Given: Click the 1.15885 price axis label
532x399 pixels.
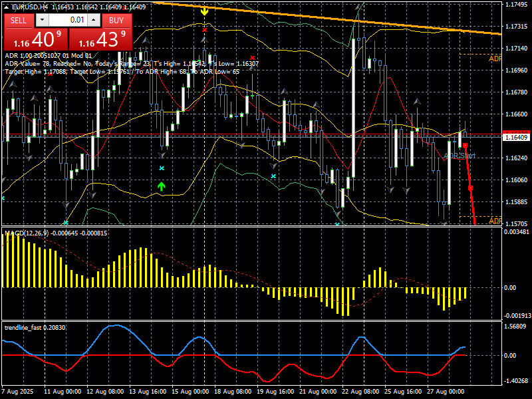Looking at the screenshot, I should (516, 202).
